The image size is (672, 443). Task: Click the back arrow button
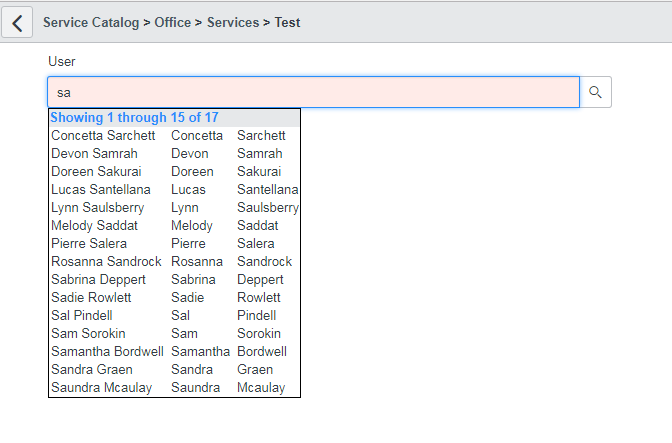click(17, 22)
